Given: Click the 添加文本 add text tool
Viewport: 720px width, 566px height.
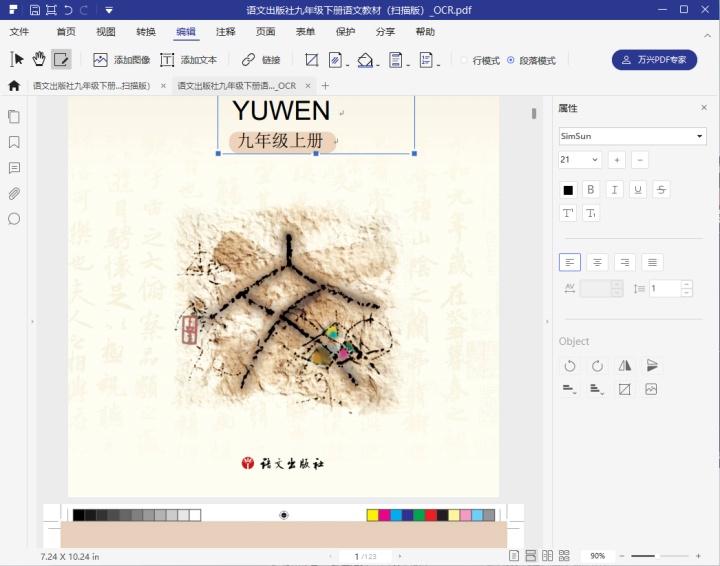Looking at the screenshot, I should (x=188, y=60).
